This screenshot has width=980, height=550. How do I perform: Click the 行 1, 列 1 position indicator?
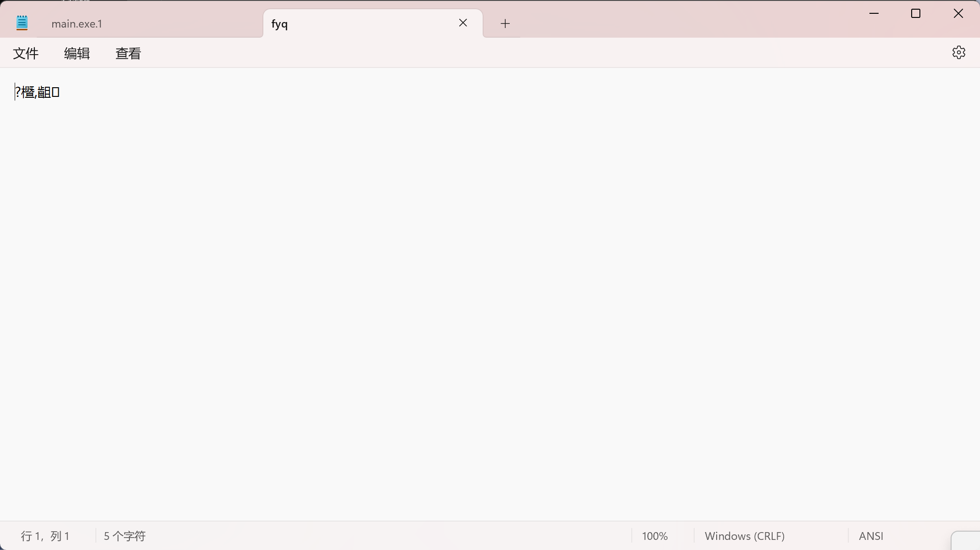click(45, 536)
